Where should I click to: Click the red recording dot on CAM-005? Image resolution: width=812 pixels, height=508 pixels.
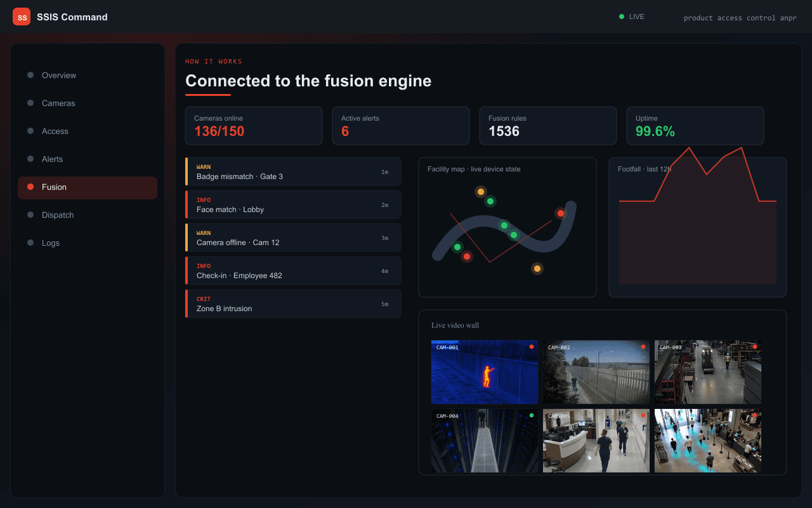tap(643, 415)
